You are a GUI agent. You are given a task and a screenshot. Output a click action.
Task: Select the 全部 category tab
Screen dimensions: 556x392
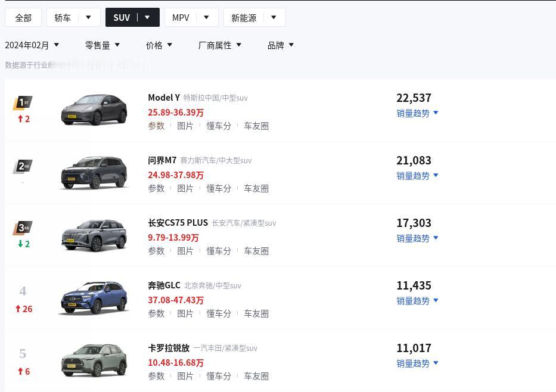[23, 17]
